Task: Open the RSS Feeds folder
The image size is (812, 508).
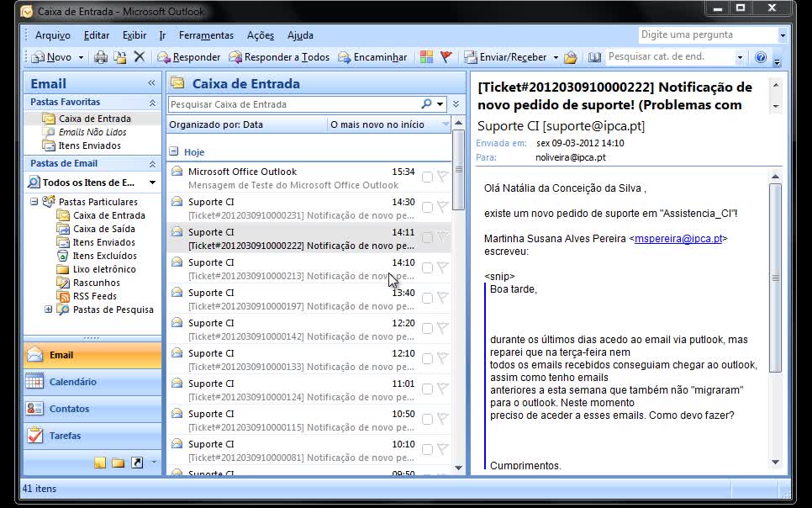Action: (x=95, y=296)
